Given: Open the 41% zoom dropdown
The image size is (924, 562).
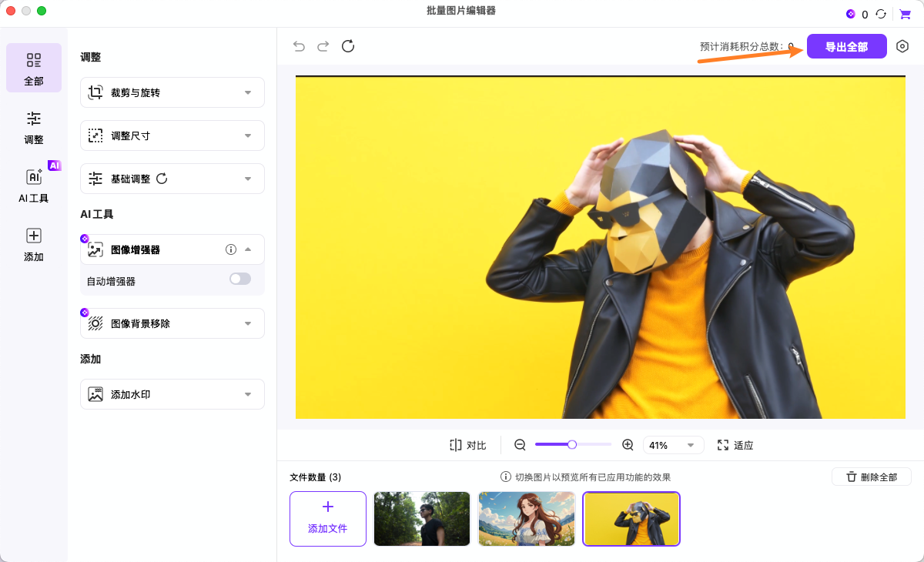Looking at the screenshot, I should coord(673,445).
